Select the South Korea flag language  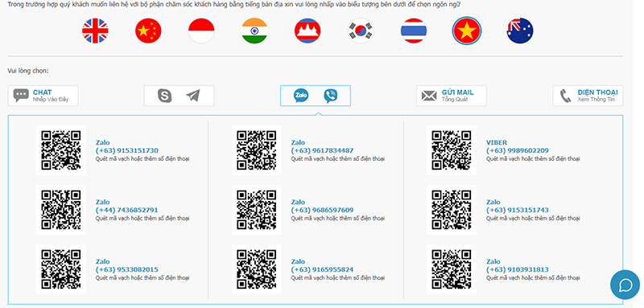[x=361, y=31]
